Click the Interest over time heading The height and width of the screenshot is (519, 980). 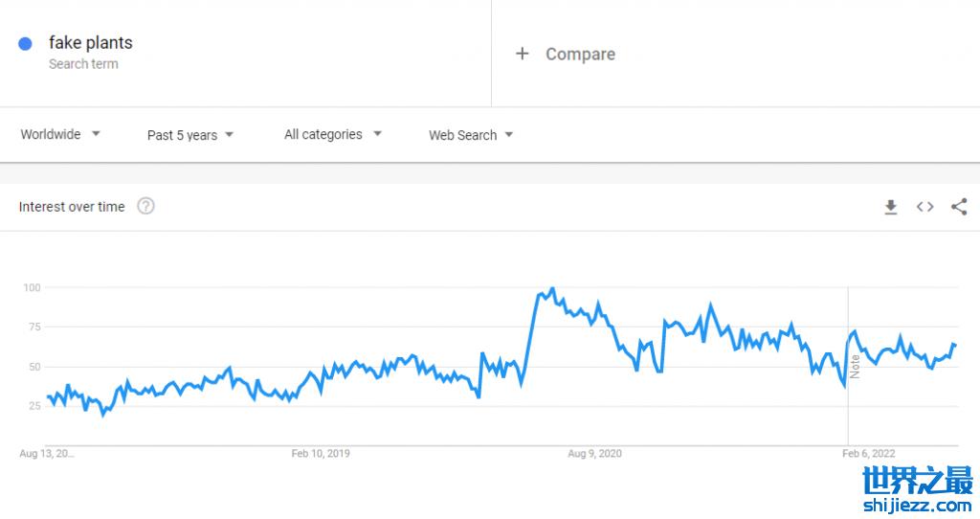point(72,207)
